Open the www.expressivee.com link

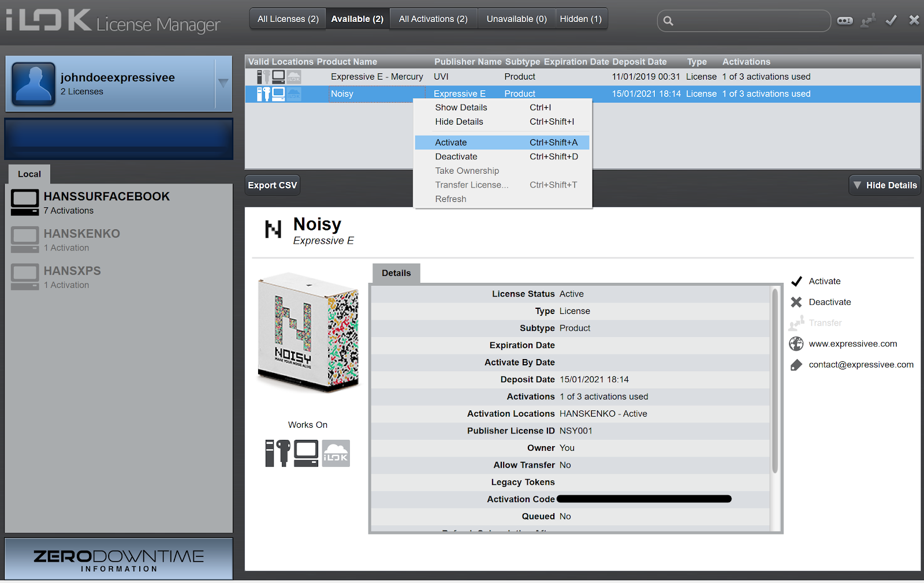(x=853, y=343)
